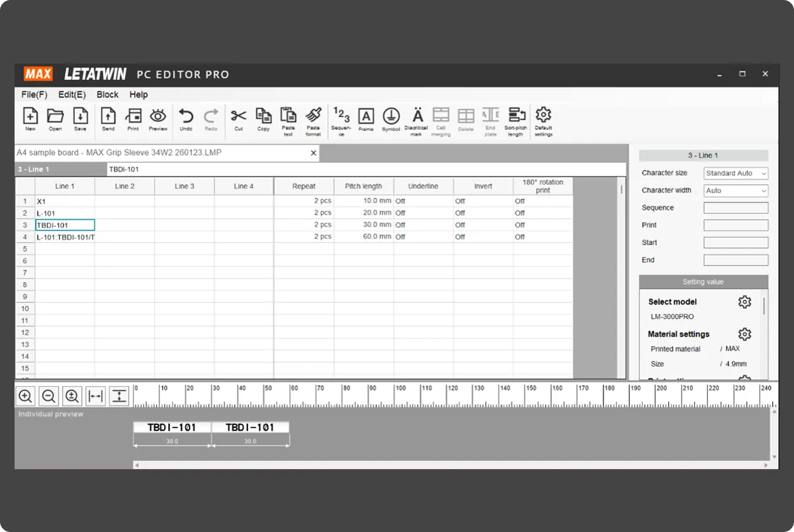Click Invert Off cell in row 3
Screen dimensions: 794x532
click(x=483, y=225)
